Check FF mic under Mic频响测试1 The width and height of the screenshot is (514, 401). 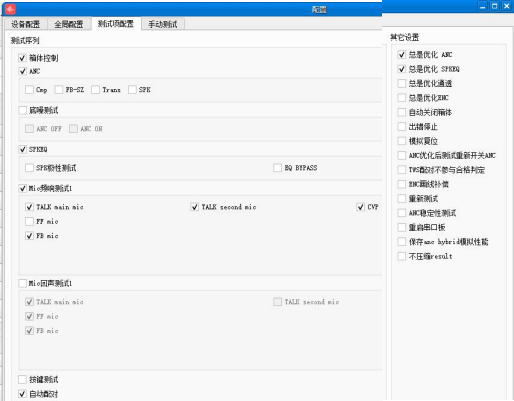click(29, 221)
